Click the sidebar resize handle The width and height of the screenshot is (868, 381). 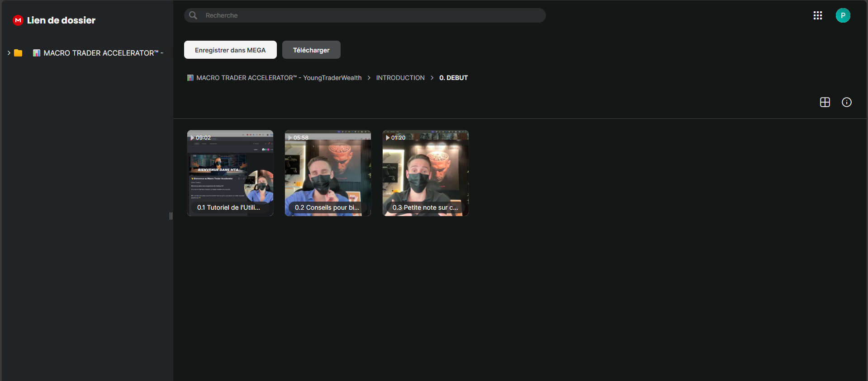tap(171, 216)
